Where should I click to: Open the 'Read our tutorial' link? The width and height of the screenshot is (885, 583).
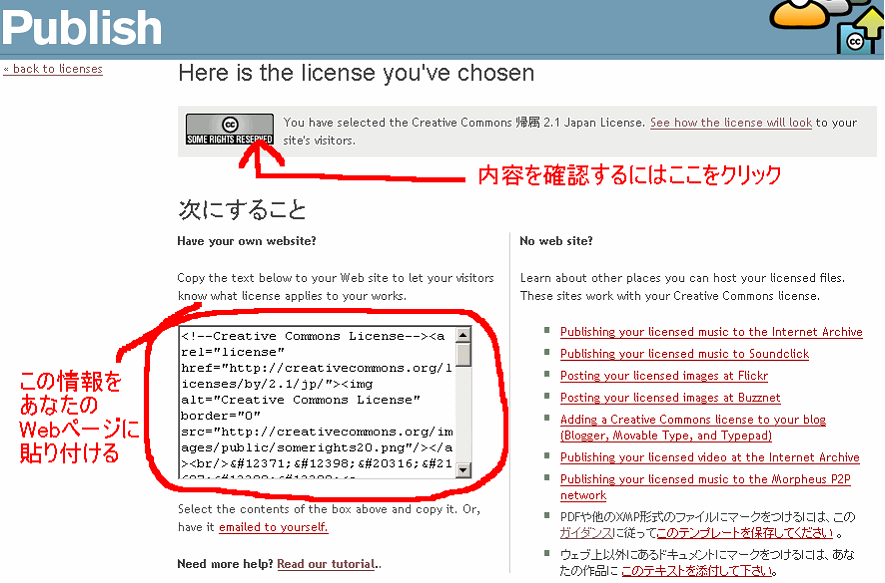click(326, 564)
